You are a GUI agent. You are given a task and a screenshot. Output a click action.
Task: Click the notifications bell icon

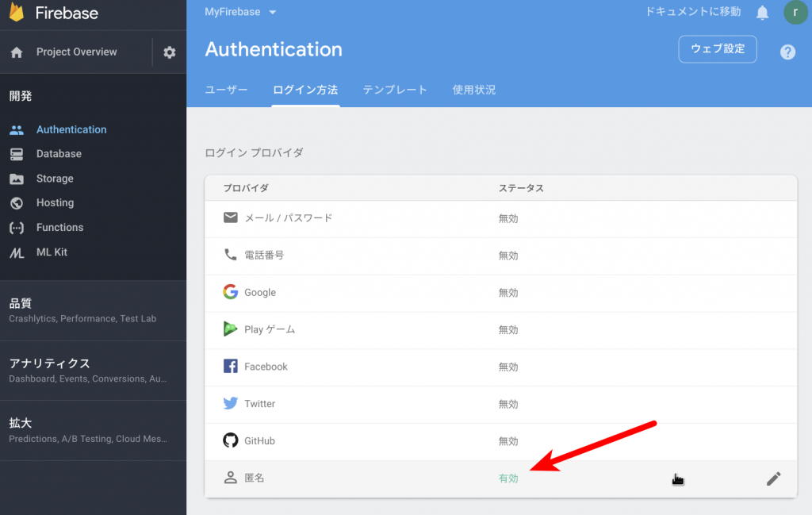pyautogui.click(x=762, y=12)
